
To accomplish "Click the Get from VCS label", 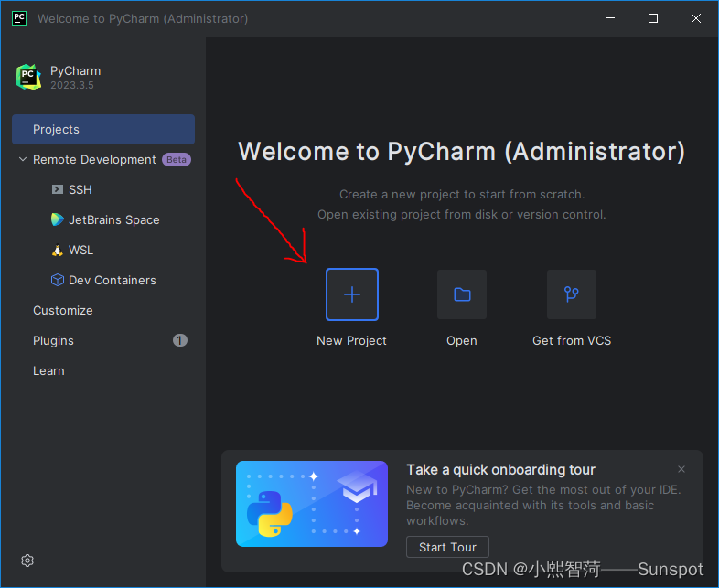I will (x=572, y=340).
